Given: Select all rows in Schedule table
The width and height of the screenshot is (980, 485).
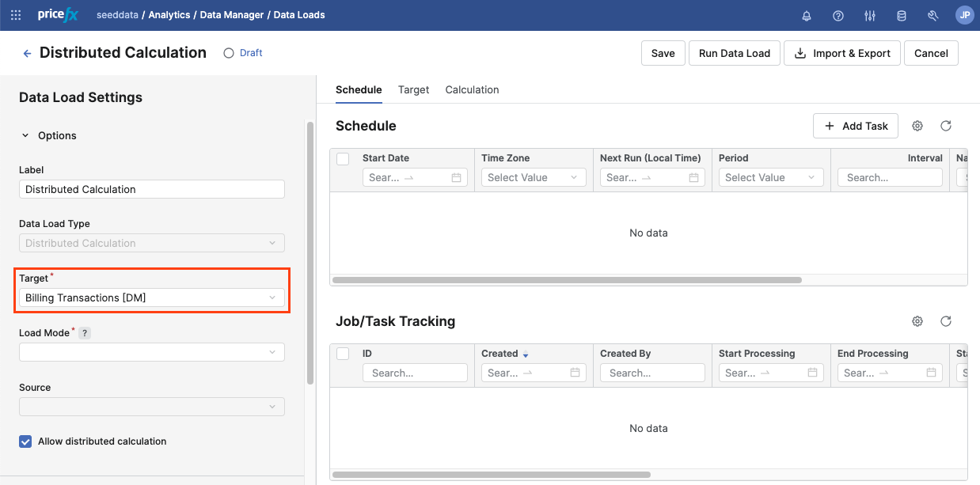Looking at the screenshot, I should [x=343, y=159].
